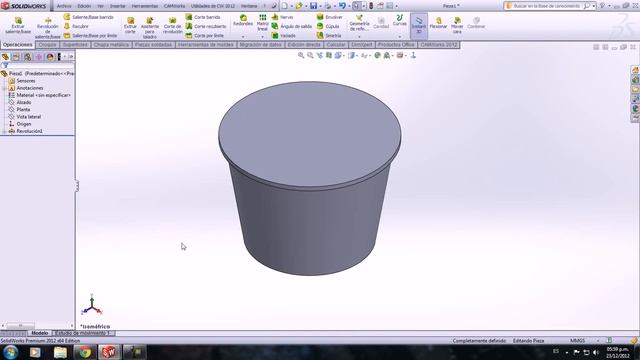Switch to the Superficies tab

pos(75,44)
